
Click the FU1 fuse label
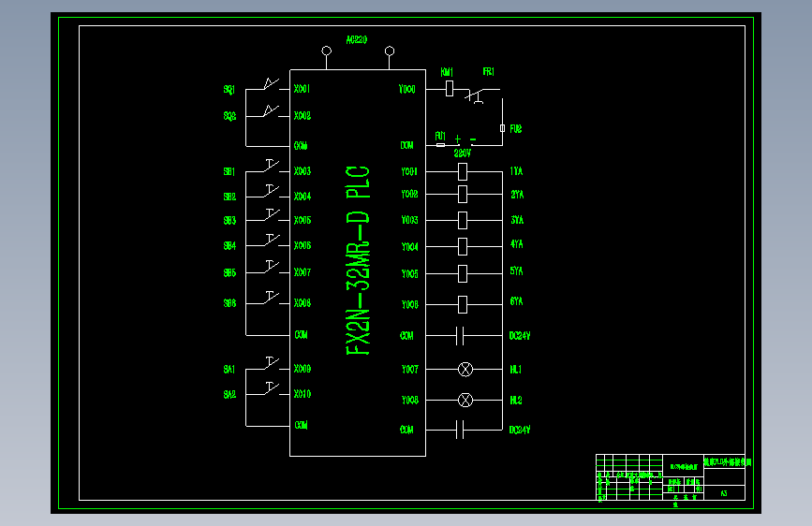point(440,136)
